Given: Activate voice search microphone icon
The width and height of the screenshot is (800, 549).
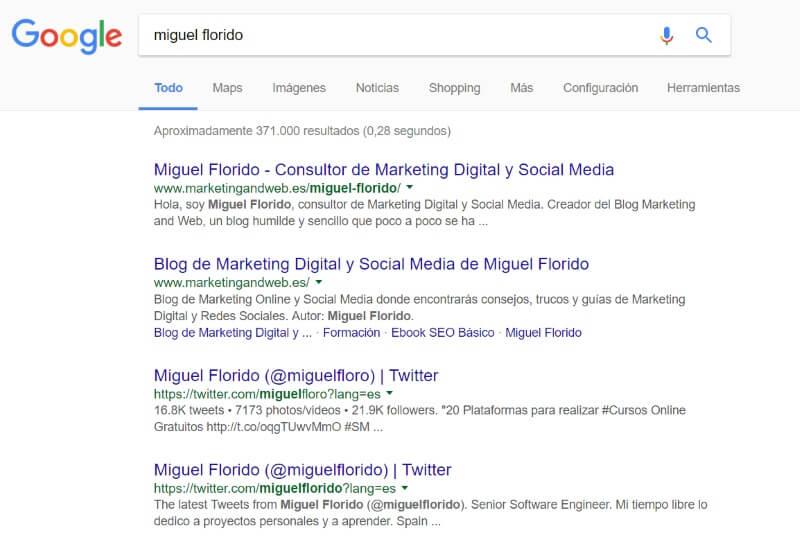Looking at the screenshot, I should (666, 35).
